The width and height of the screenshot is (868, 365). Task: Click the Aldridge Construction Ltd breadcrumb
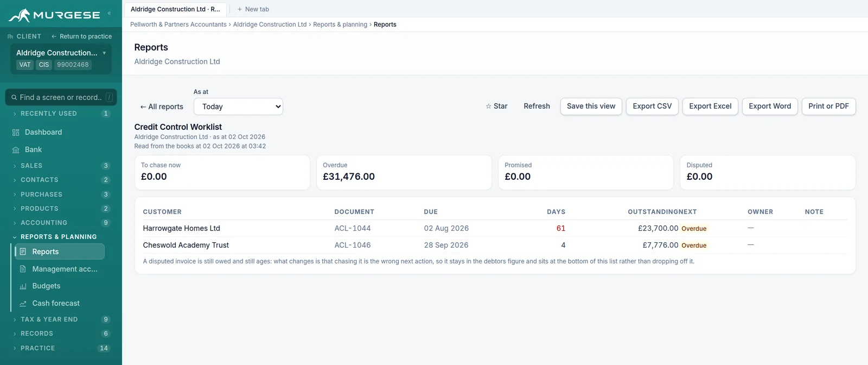coord(270,24)
